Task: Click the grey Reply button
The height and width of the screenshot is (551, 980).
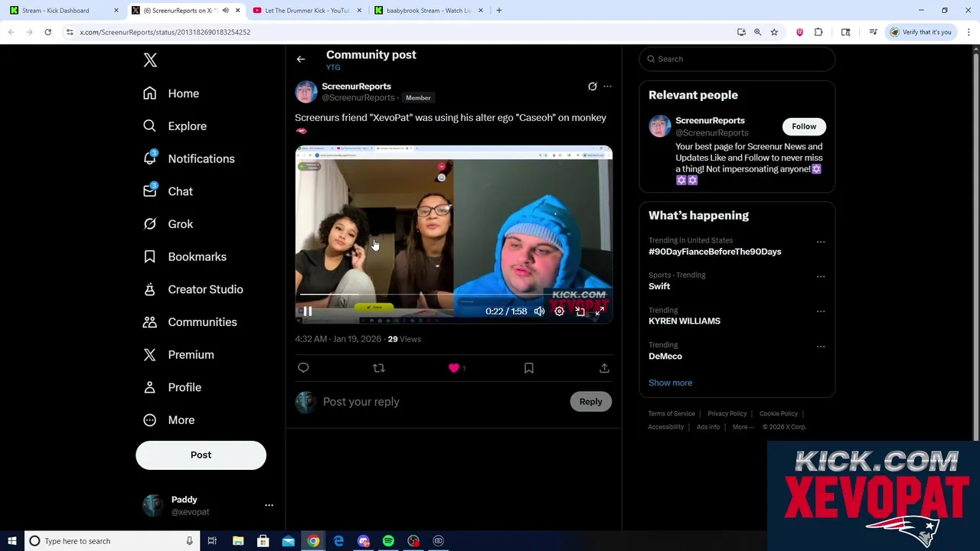Action: click(x=590, y=402)
